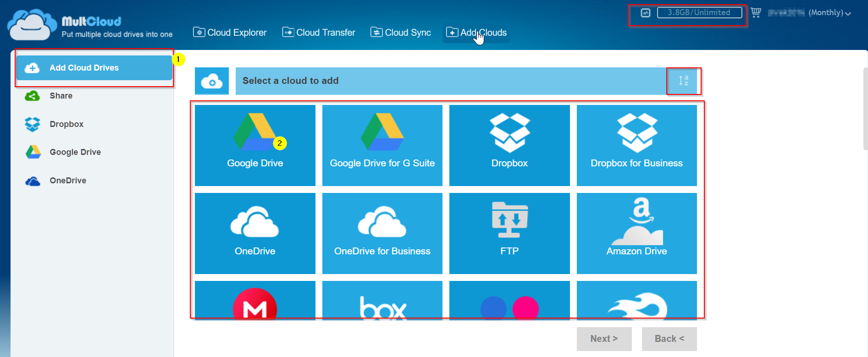Viewport: 868px width, 357px height.
Task: Click 'Put multiple cloud drives into one' tagline
Action: pyautogui.click(x=117, y=34)
